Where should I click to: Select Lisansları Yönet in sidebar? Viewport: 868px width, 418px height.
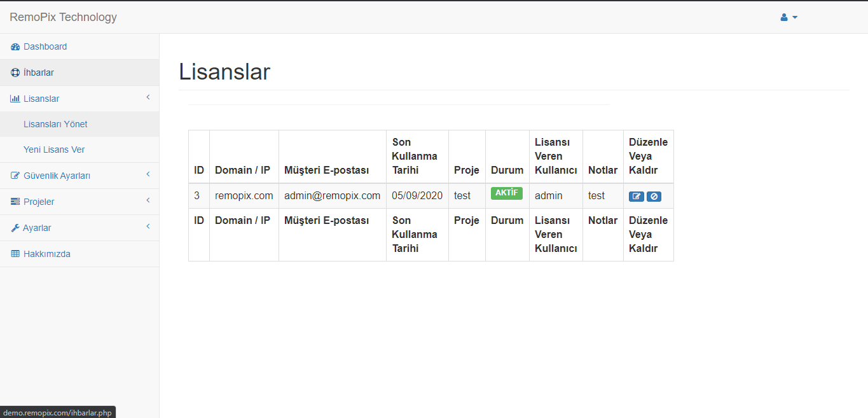click(x=55, y=124)
